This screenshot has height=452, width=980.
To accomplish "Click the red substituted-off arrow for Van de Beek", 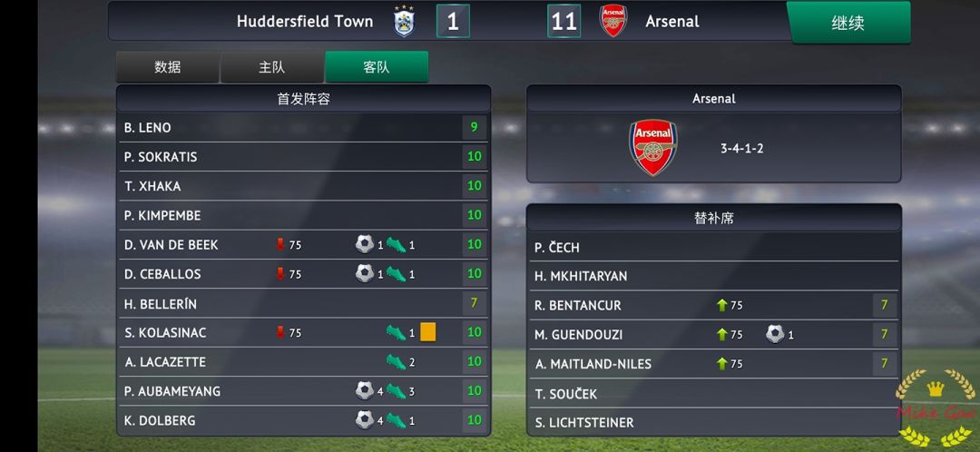I will click(280, 245).
